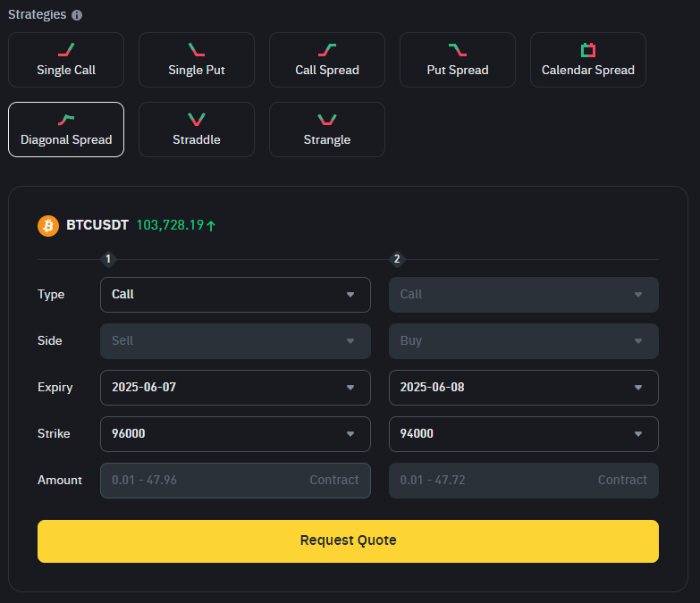This screenshot has width=700, height=603.
Task: Expand the 2025-06-07 expiry dropdown
Action: (x=235, y=387)
